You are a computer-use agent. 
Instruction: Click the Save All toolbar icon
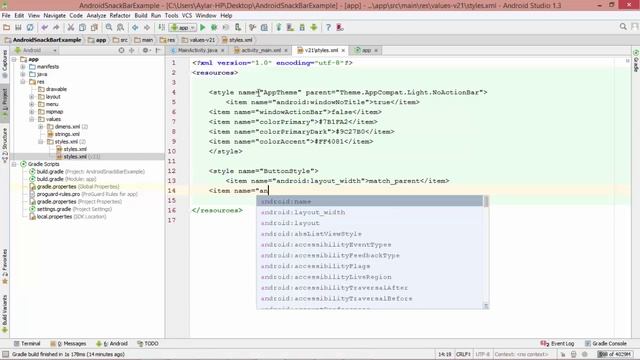point(18,27)
